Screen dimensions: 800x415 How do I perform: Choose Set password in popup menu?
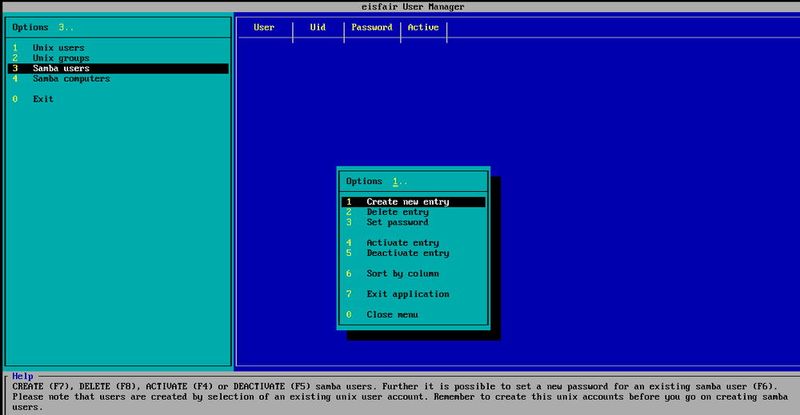pyautogui.click(x=413, y=222)
